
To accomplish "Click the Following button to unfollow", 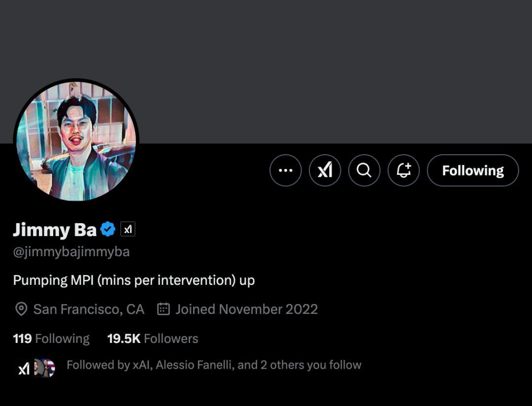I will (473, 170).
